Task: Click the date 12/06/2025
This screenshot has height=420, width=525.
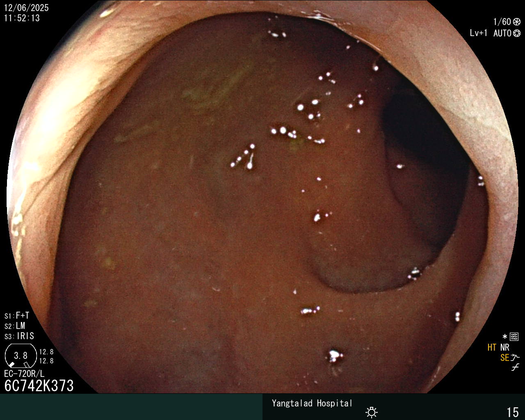Action: coord(26,8)
